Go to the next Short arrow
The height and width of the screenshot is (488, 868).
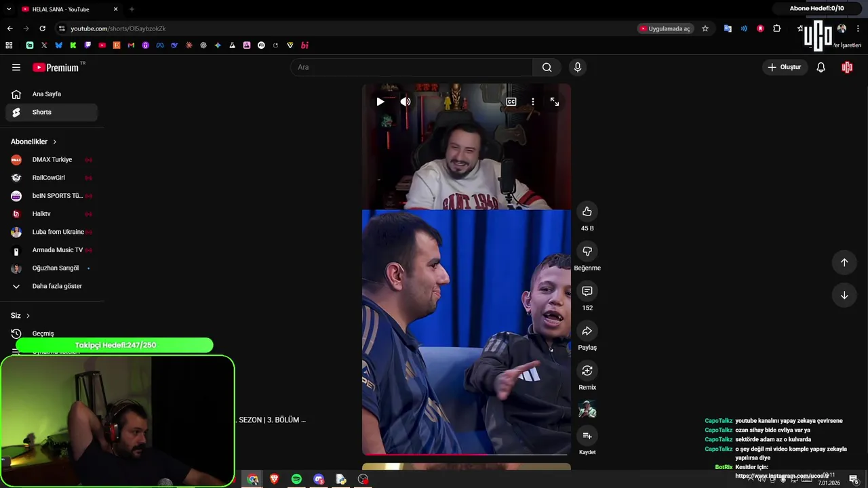click(844, 295)
